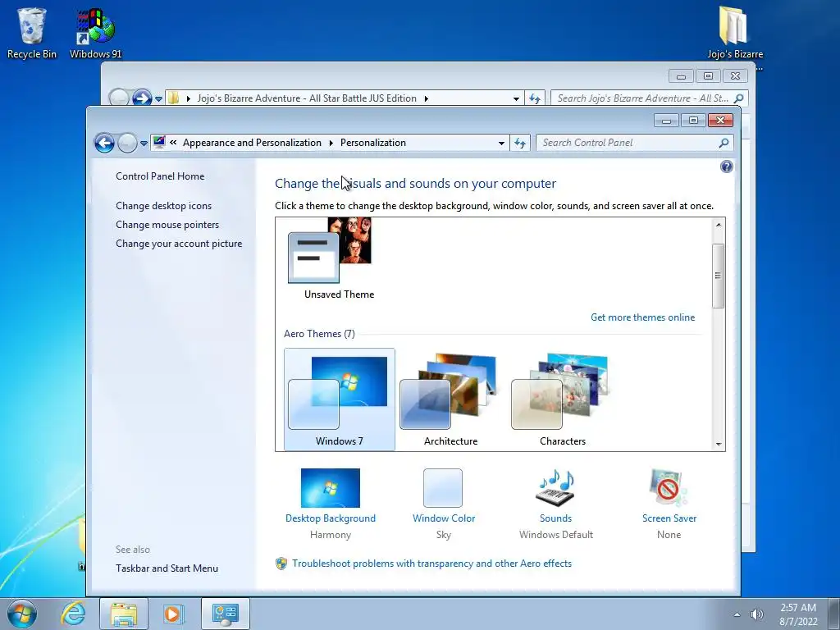Click the search magnifier in Control Panel
The width and height of the screenshot is (840, 630).
point(724,143)
